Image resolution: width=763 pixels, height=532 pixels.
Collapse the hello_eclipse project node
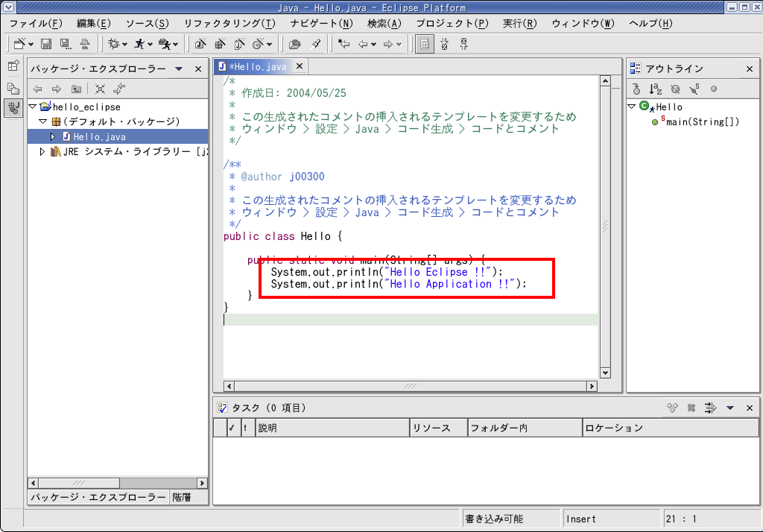33,106
